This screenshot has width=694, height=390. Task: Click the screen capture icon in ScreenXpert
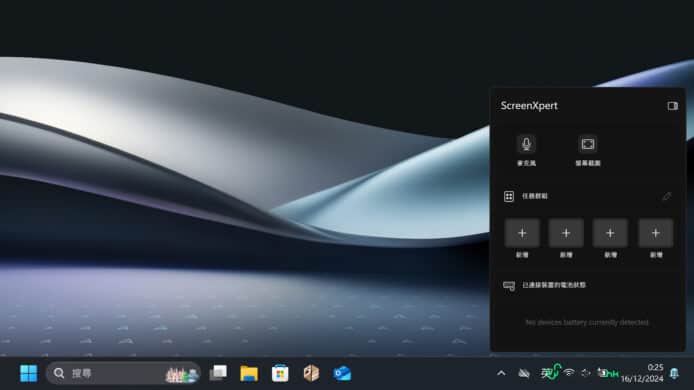(x=588, y=144)
